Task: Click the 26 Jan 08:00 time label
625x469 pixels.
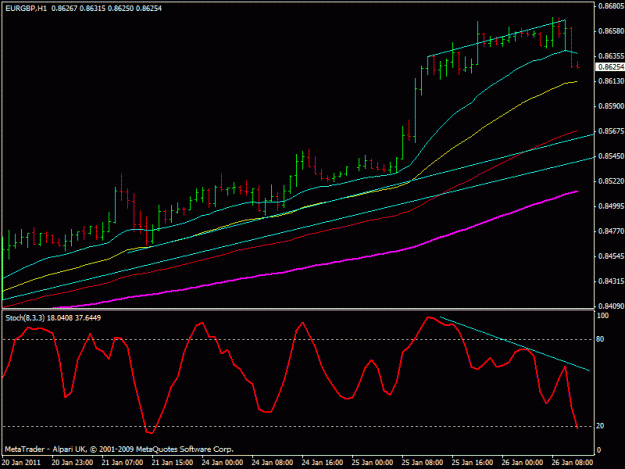Action: (572, 463)
